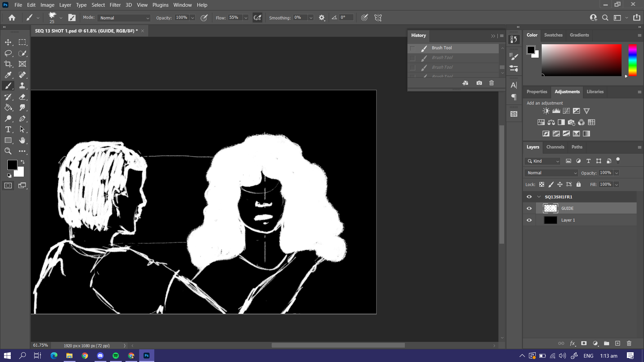Select the Horizontal Type tool
The width and height of the screenshot is (644, 362).
(8, 129)
